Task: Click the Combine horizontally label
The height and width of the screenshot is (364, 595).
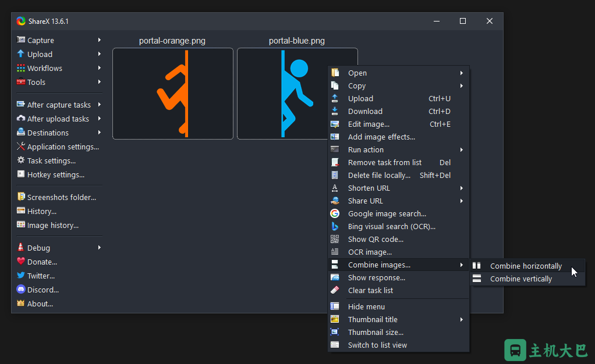Action: [x=526, y=266]
